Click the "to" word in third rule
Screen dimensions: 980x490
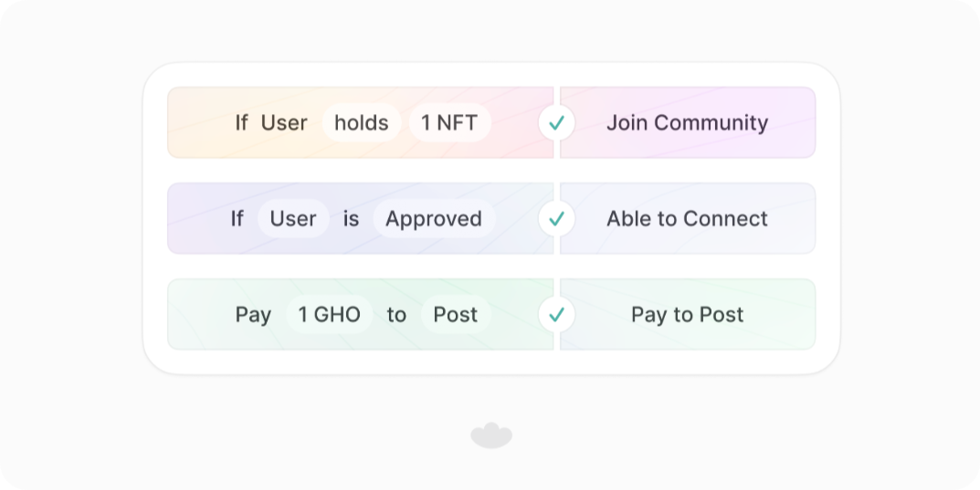coord(396,315)
